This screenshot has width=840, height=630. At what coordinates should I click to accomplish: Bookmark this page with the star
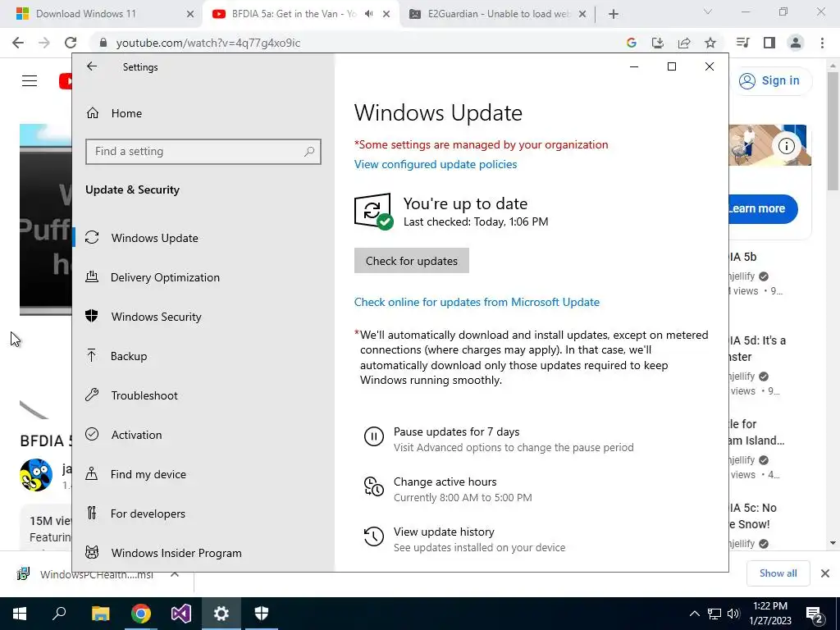pos(710,43)
